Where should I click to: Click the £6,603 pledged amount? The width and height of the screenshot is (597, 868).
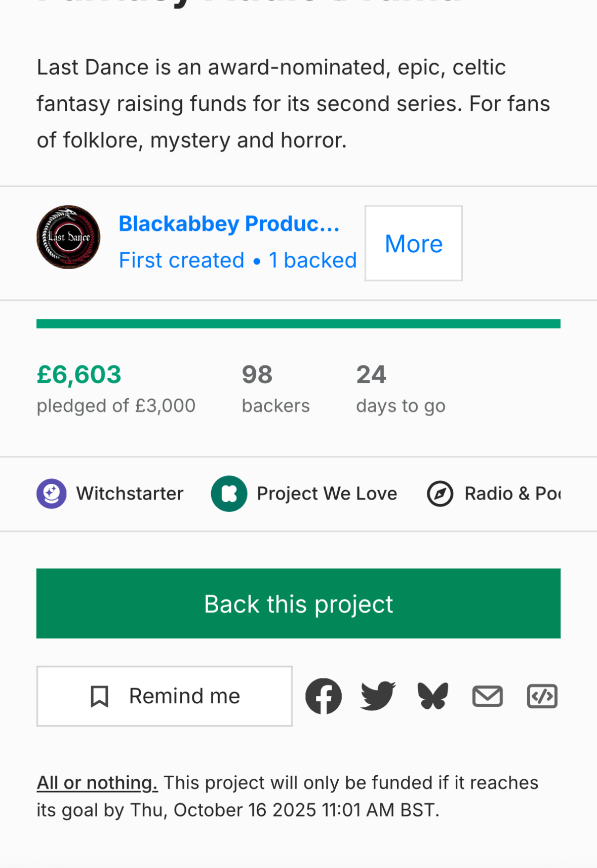pos(79,375)
